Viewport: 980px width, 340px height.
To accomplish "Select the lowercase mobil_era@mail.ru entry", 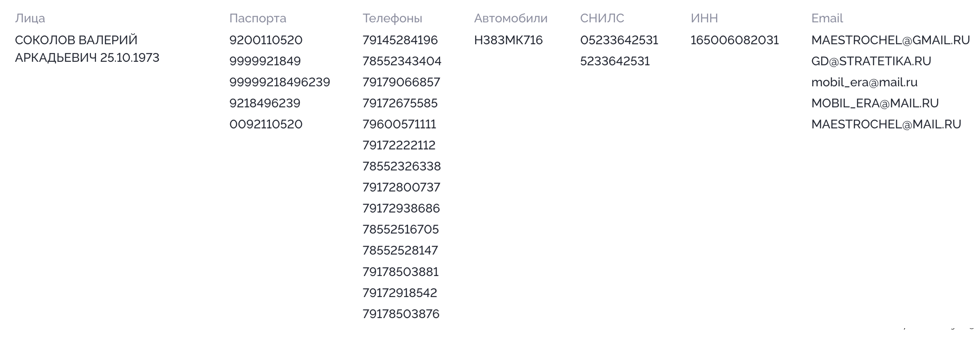I will (x=864, y=82).
